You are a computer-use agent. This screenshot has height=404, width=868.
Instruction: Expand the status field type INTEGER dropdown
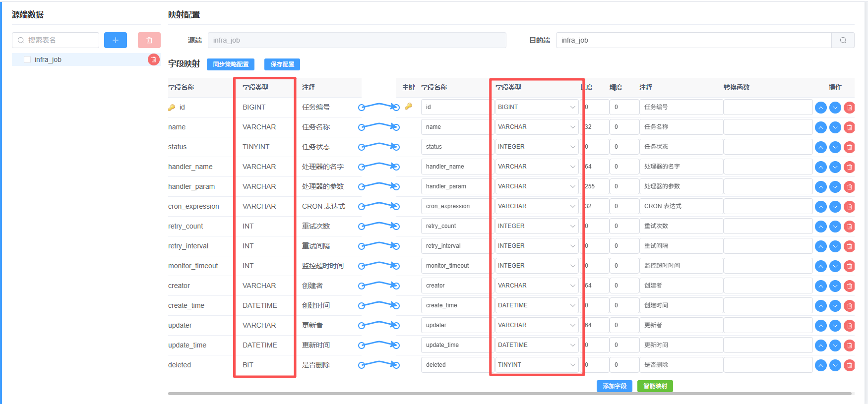click(x=537, y=147)
